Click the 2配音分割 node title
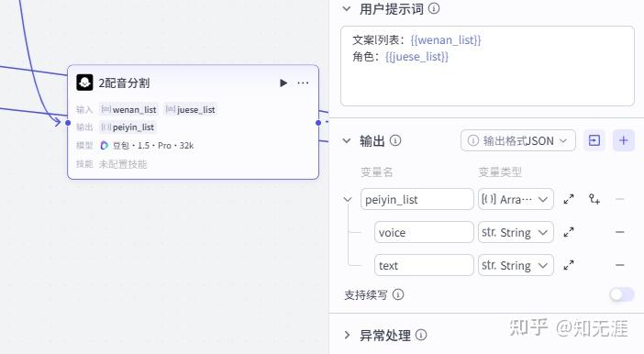Image resolution: width=644 pixels, height=354 pixels. click(x=124, y=83)
